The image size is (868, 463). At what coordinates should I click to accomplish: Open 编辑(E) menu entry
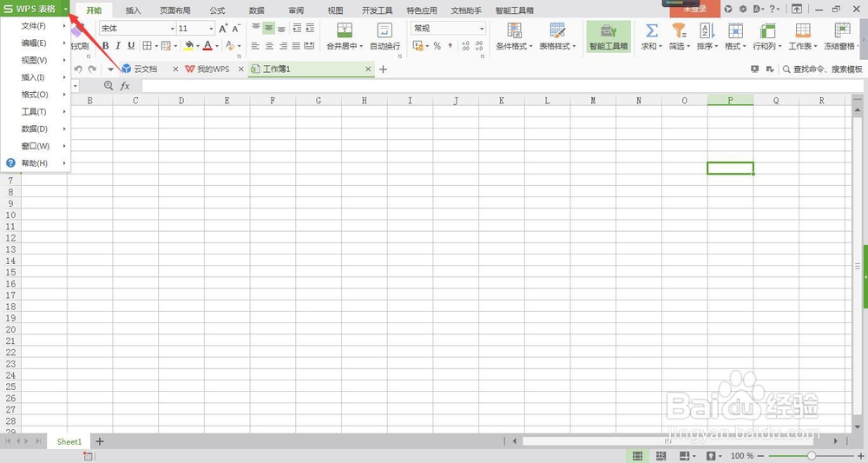pyautogui.click(x=36, y=43)
